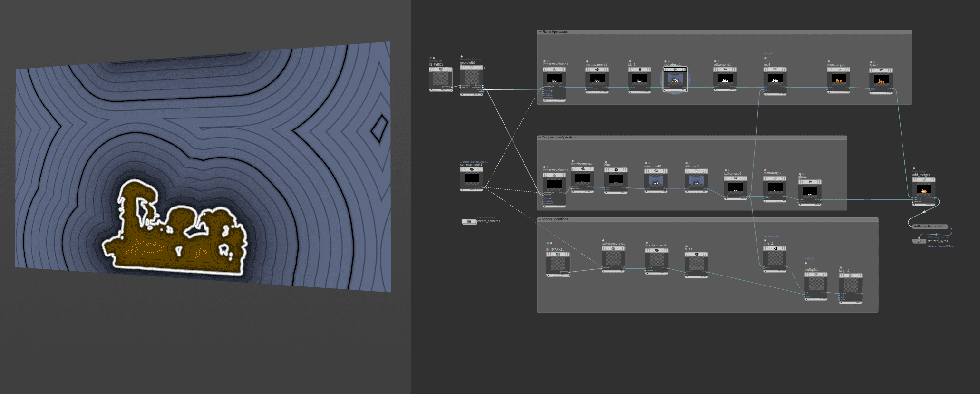Select the matchcamera2 node
The width and height of the screenshot is (980, 394).
pyautogui.click(x=582, y=180)
